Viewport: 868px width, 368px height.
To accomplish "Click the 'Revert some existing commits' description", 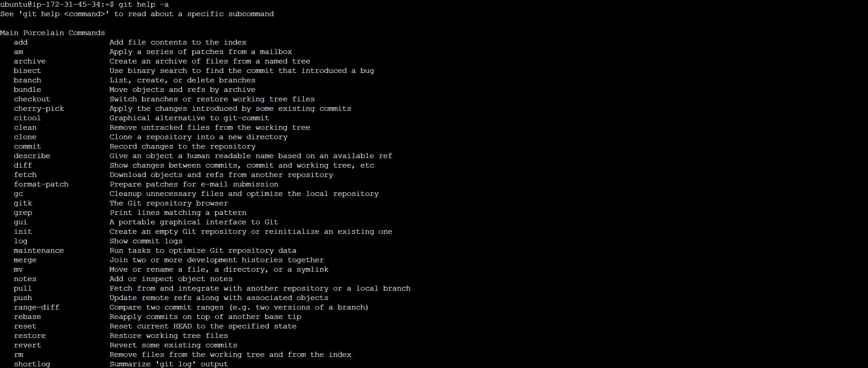I will (x=173, y=345).
